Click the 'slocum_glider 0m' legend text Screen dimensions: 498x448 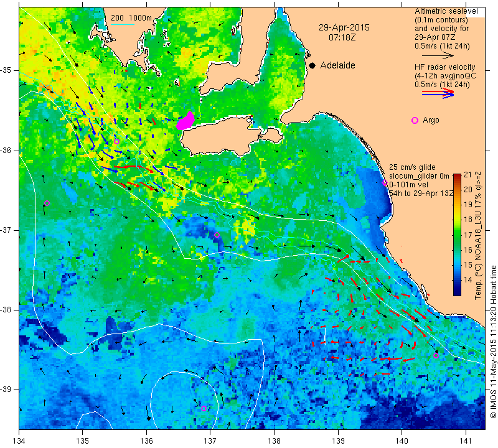click(419, 176)
